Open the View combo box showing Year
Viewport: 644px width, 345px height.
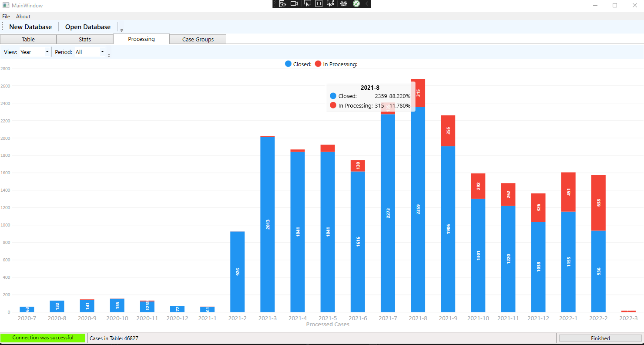34,52
